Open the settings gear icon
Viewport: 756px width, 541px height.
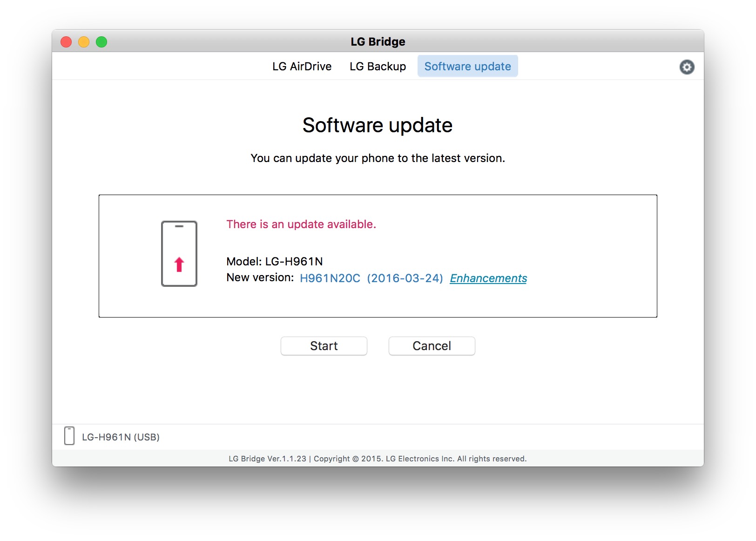[687, 67]
